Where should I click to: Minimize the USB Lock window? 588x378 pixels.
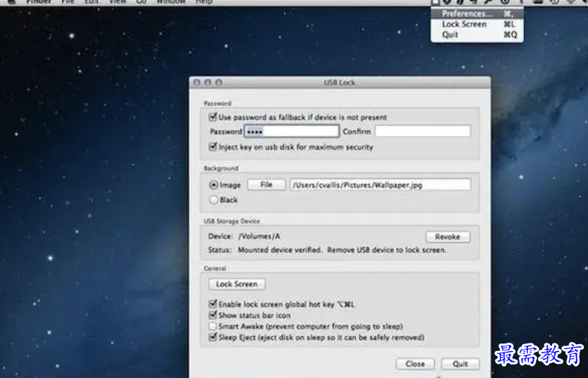(208, 82)
